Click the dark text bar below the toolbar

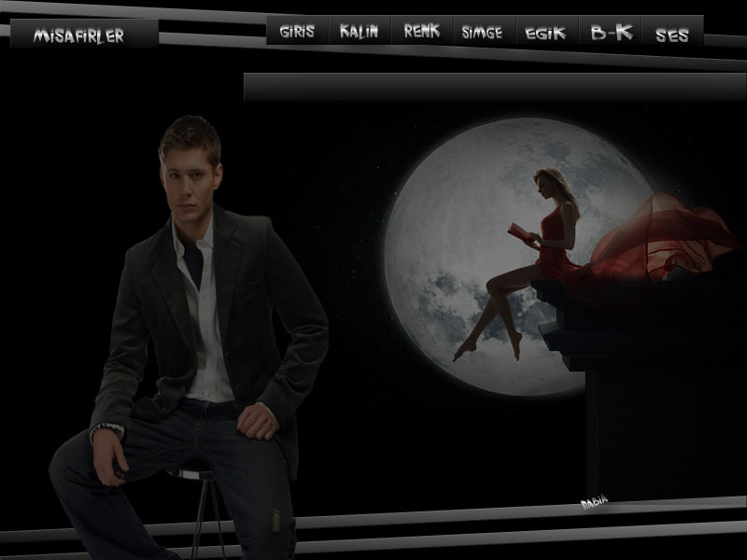pyautogui.click(x=494, y=87)
